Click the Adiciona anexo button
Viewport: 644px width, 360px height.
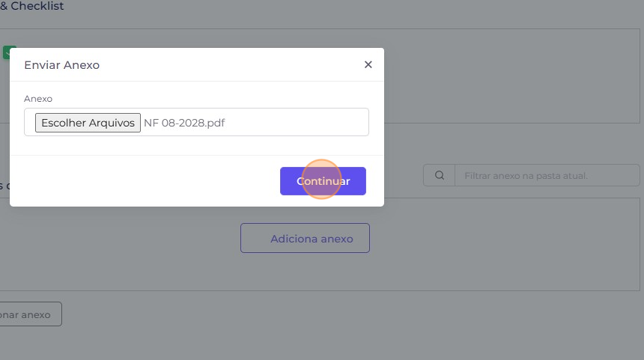click(305, 238)
